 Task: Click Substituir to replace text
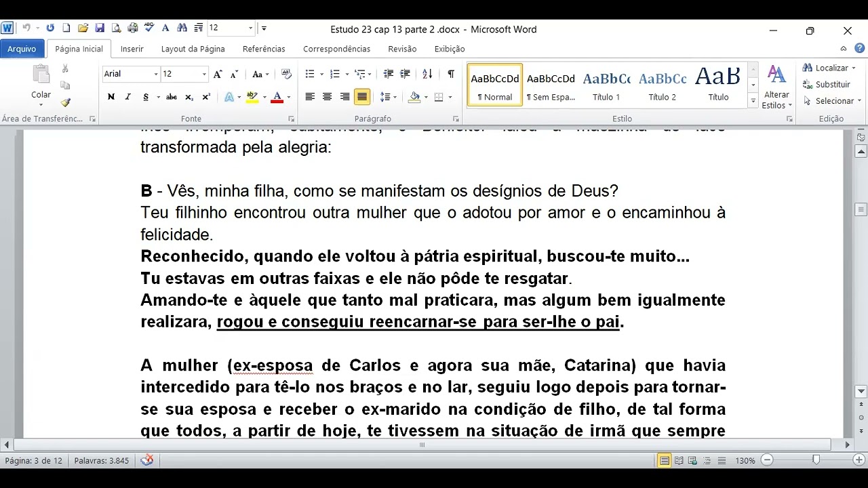point(827,85)
